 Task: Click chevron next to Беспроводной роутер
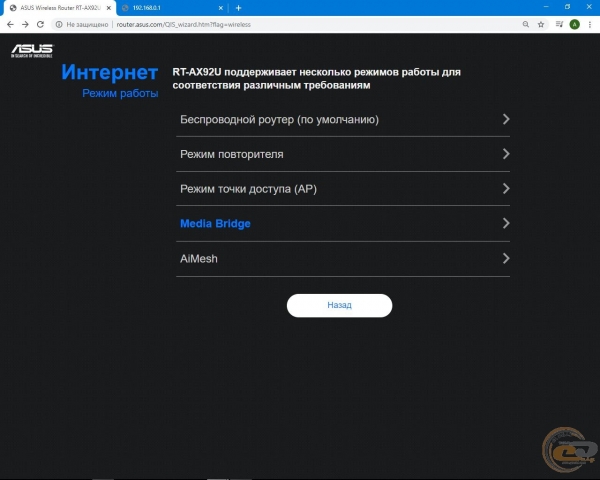coord(506,119)
